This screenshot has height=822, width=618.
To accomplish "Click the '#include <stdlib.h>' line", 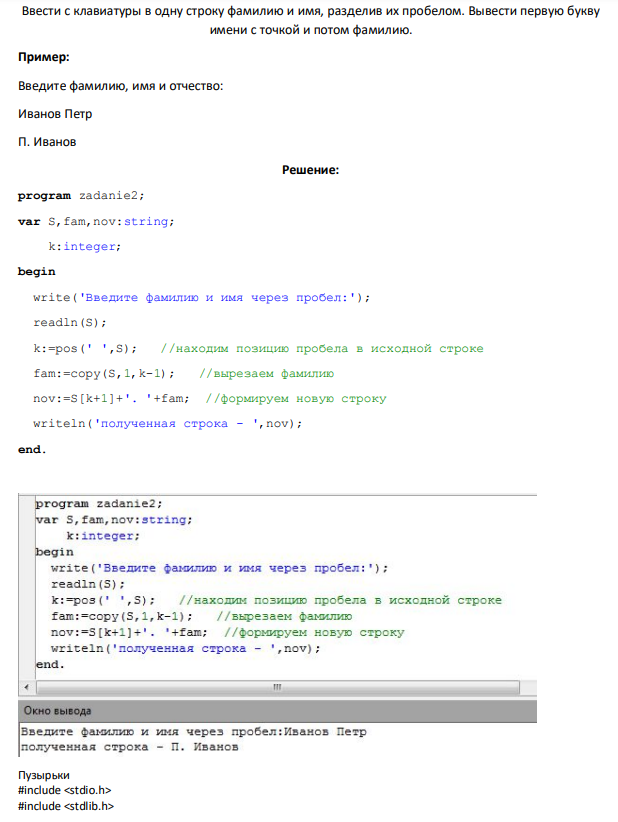I will tap(66, 806).
